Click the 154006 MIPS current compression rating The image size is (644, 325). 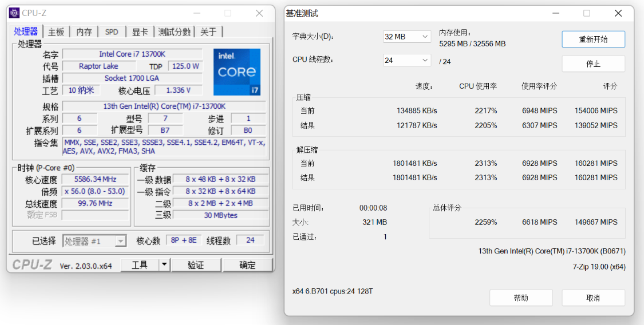pyautogui.click(x=596, y=111)
